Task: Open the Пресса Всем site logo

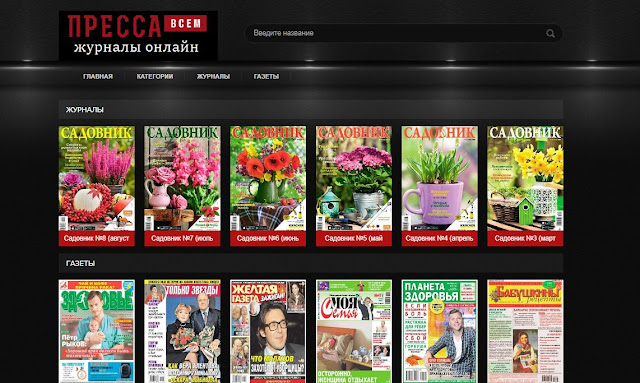Action: tap(138, 36)
